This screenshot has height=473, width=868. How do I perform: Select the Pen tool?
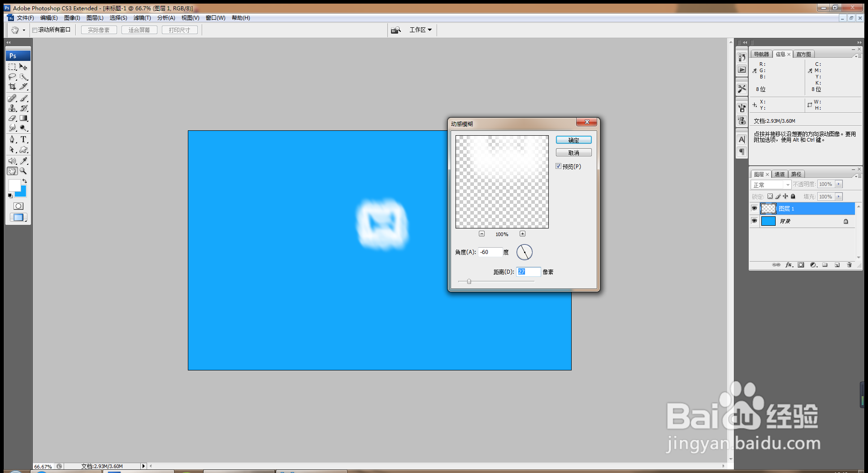[x=12, y=140]
